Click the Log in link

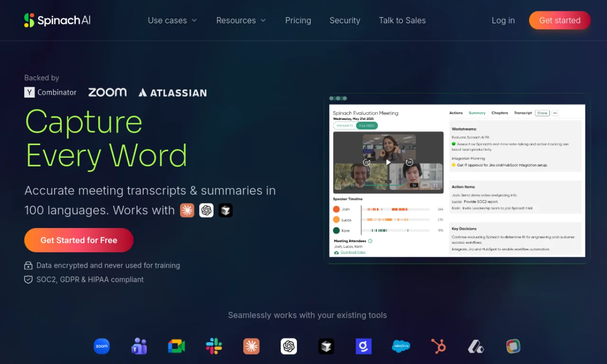tap(503, 20)
